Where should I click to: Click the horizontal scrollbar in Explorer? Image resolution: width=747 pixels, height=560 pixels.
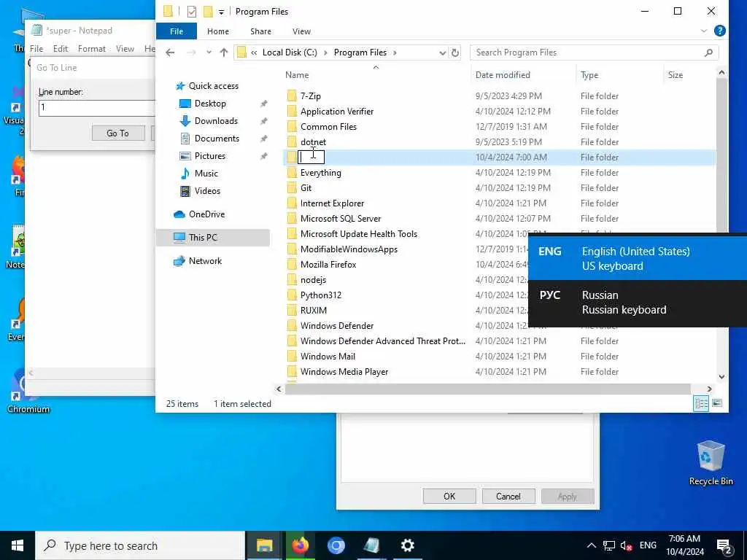tap(487, 389)
